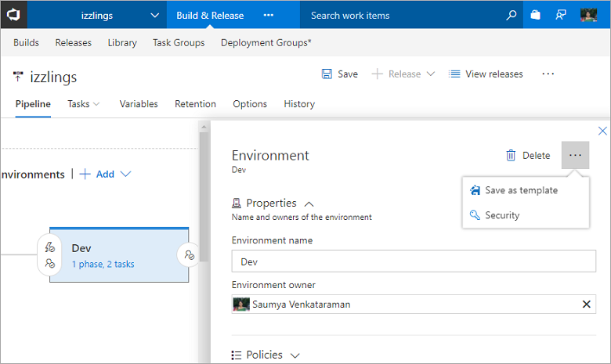611x364 pixels.
Task: Select Save as template menu option
Action: (521, 190)
